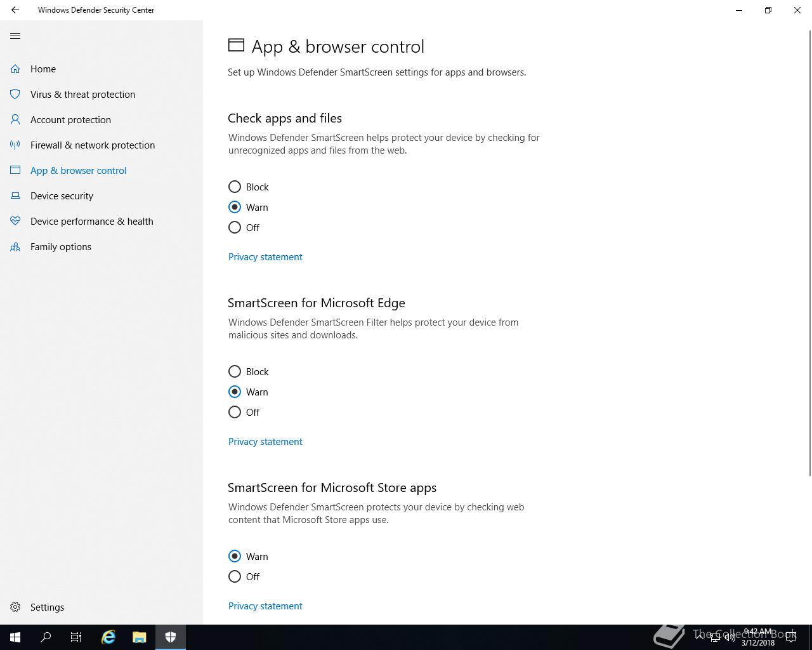Click the 'SmartScreen for Microsoft Store apps' heading
Viewport: 812px width, 650px height.
[x=332, y=487]
